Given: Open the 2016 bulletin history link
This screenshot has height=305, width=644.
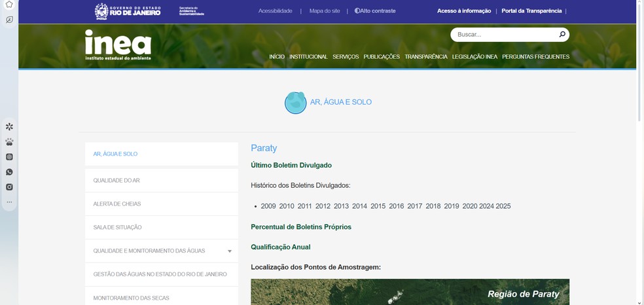Looking at the screenshot, I should pos(397,206).
